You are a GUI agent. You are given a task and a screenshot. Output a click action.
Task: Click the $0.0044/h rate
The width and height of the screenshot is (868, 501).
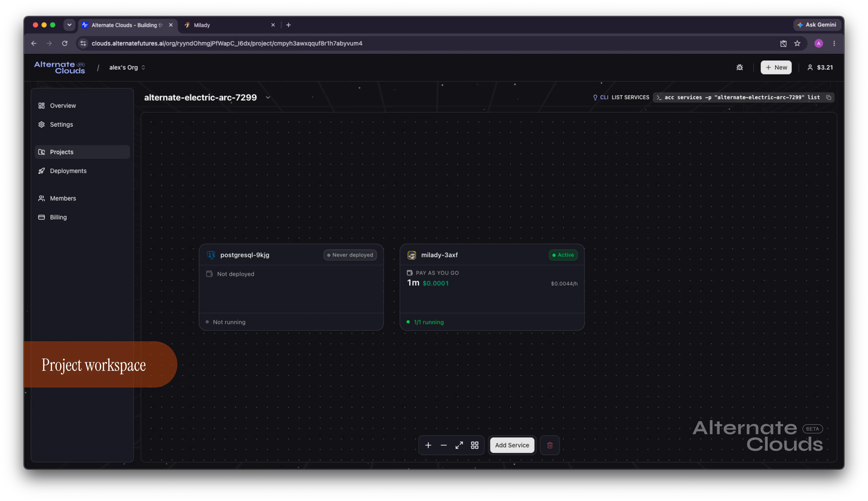[x=564, y=284]
